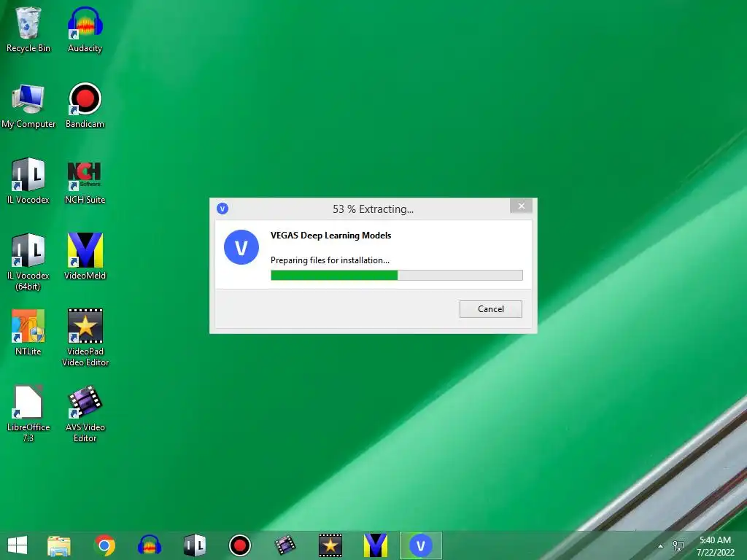Image resolution: width=747 pixels, height=560 pixels.
Task: Launch IL Vocodex from the taskbar
Action: coord(194,545)
